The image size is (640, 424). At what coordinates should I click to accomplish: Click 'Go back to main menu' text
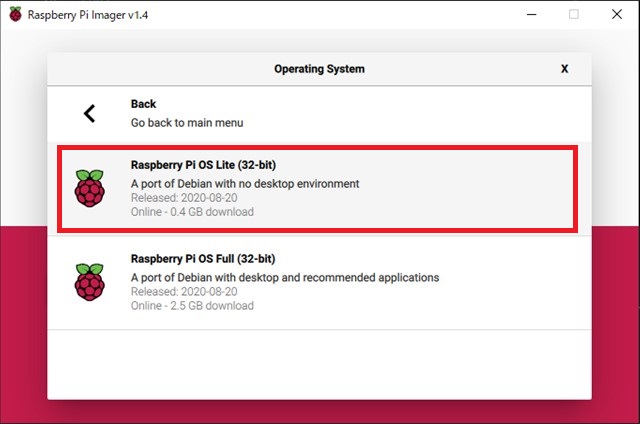[187, 122]
